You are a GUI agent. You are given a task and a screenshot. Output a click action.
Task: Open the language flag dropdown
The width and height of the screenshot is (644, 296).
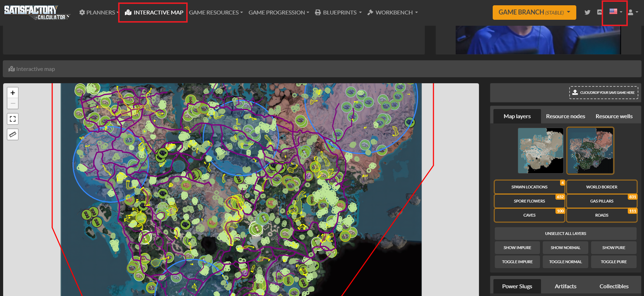coord(615,12)
